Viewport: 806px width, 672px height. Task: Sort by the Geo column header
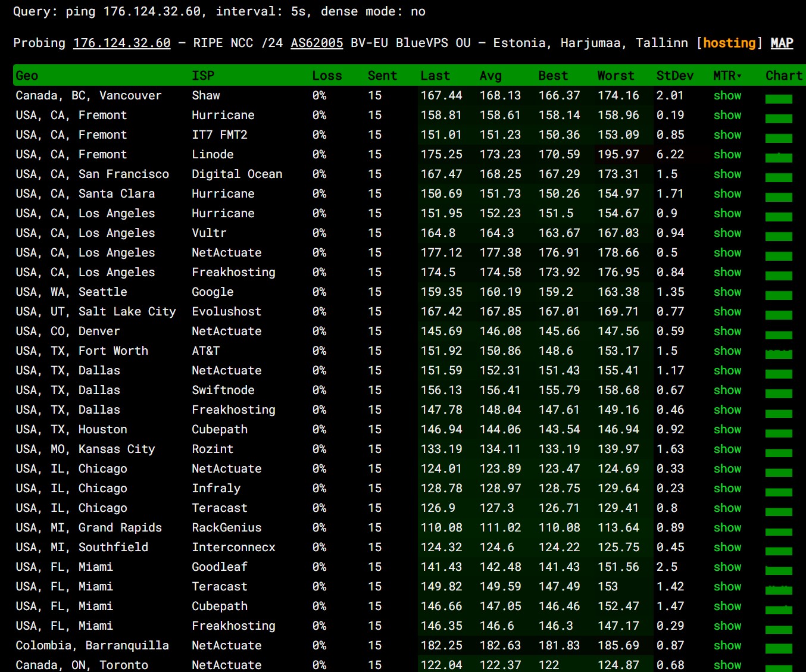point(27,76)
